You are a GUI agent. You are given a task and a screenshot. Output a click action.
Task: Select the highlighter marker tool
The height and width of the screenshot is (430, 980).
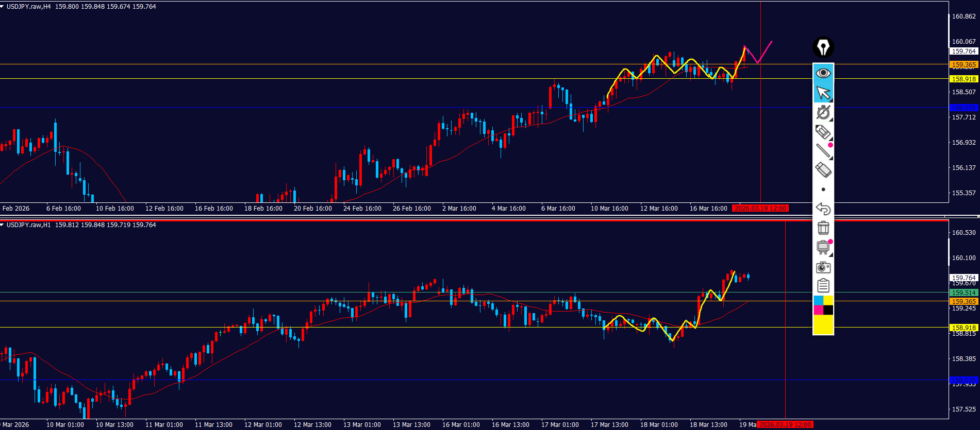(x=823, y=132)
